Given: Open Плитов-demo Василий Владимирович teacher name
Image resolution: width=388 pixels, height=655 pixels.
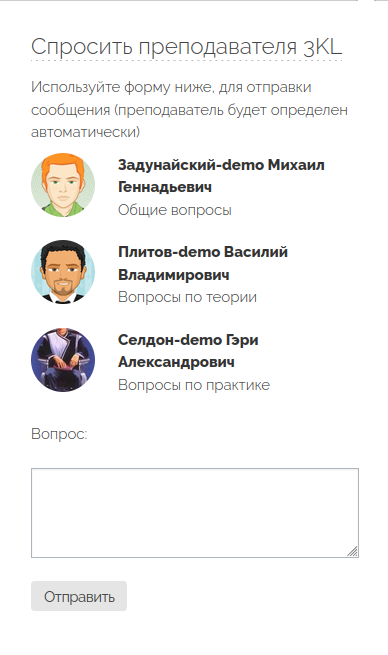Looking at the screenshot, I should [x=203, y=263].
